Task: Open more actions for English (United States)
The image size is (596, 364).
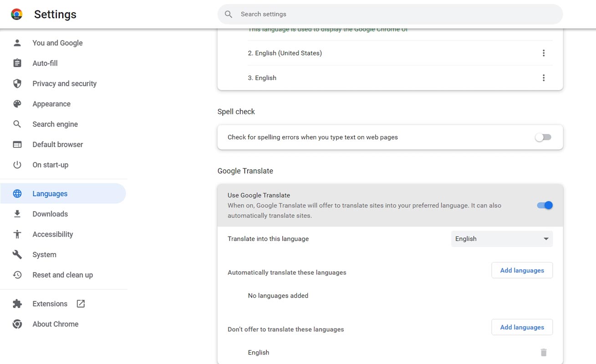Action: (543, 53)
